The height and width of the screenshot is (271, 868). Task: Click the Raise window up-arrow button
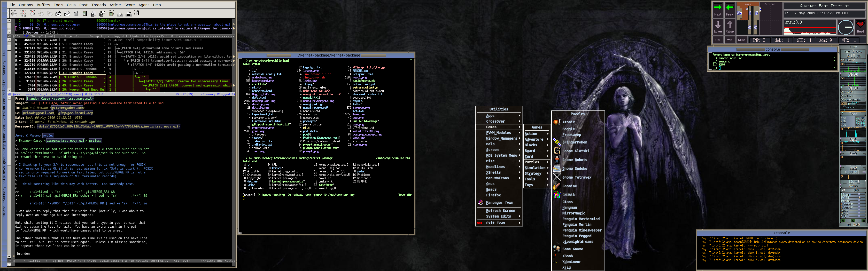coord(730,27)
